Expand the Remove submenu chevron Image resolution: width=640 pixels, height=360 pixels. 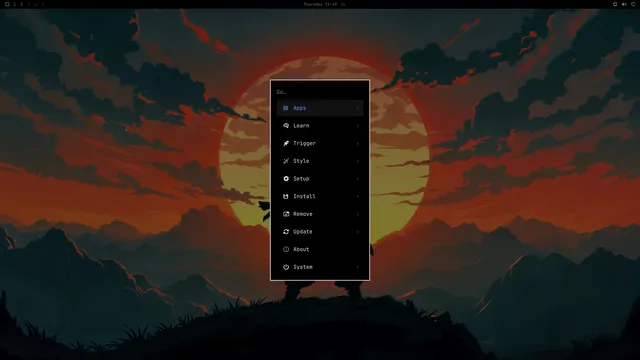click(358, 214)
